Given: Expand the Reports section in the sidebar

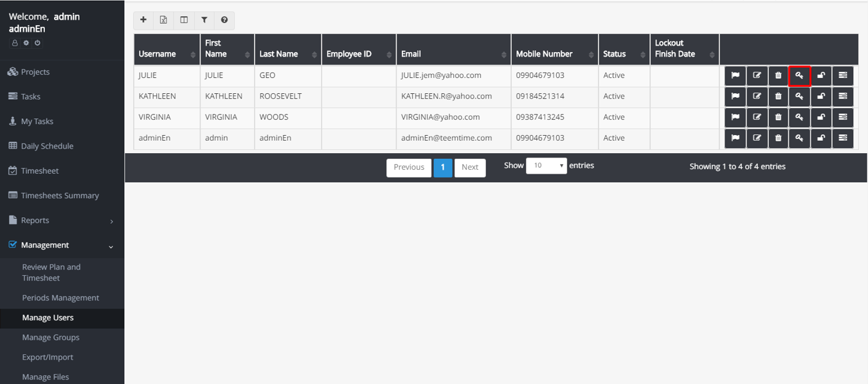Looking at the screenshot, I should click(40, 219).
